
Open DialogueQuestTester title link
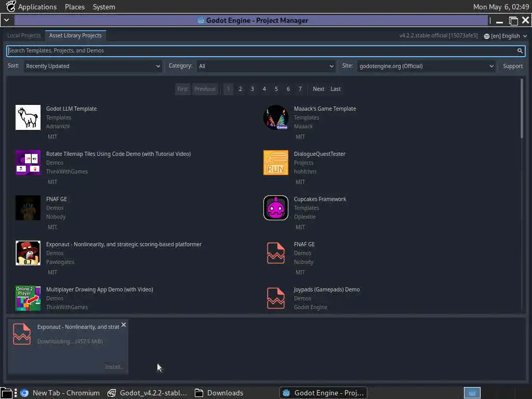pos(320,154)
